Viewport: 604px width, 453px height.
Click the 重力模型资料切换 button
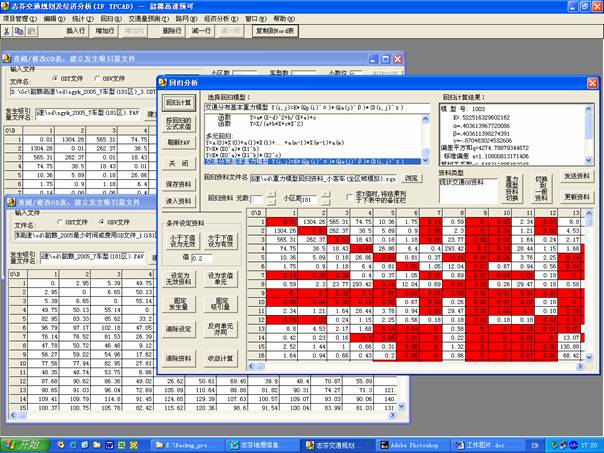pyautogui.click(x=512, y=189)
